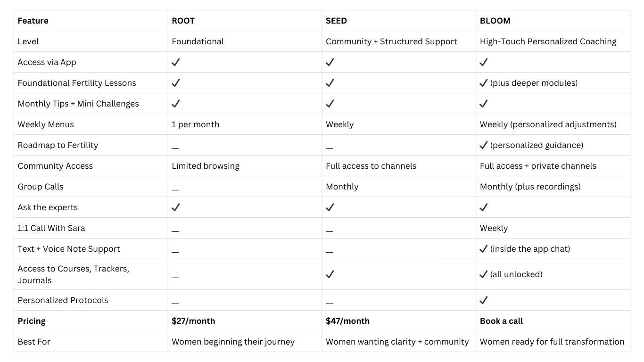Click Full access to channels cell
Image resolution: width=644 pixels, height=362 pixels.
tap(371, 166)
